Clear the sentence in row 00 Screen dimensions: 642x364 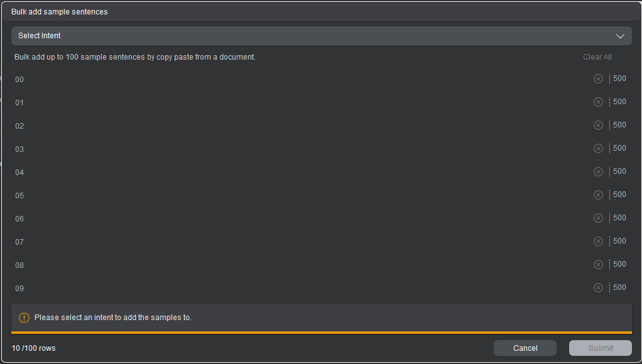(598, 79)
